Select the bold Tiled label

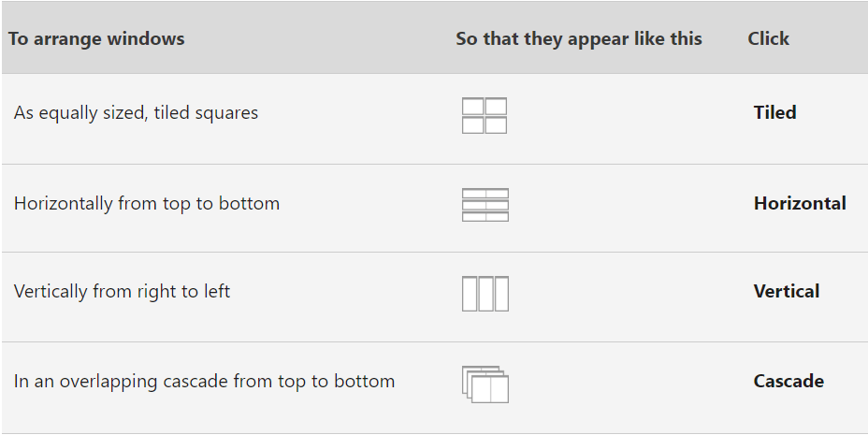pos(774,112)
